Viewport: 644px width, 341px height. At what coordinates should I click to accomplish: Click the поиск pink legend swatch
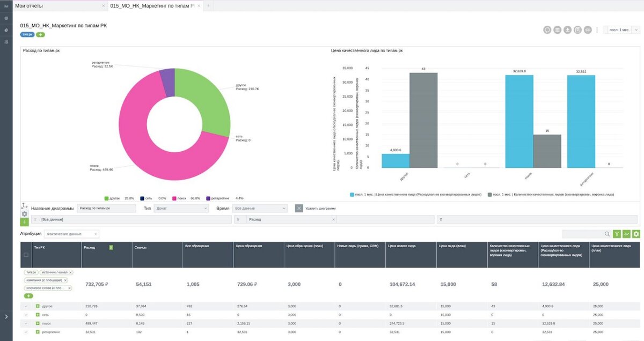[174, 198]
